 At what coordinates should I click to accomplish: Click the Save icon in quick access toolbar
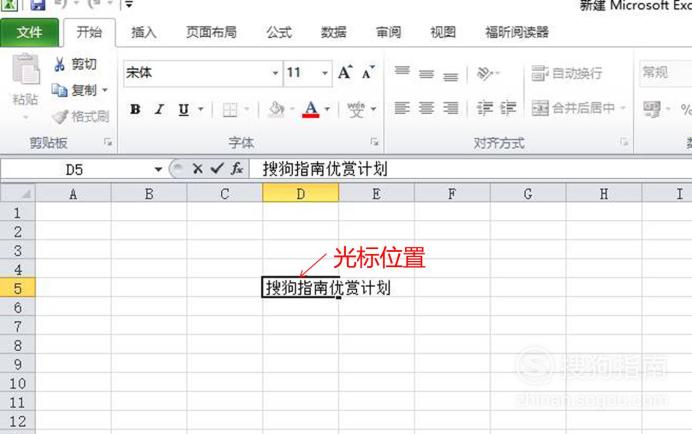pyautogui.click(x=38, y=5)
